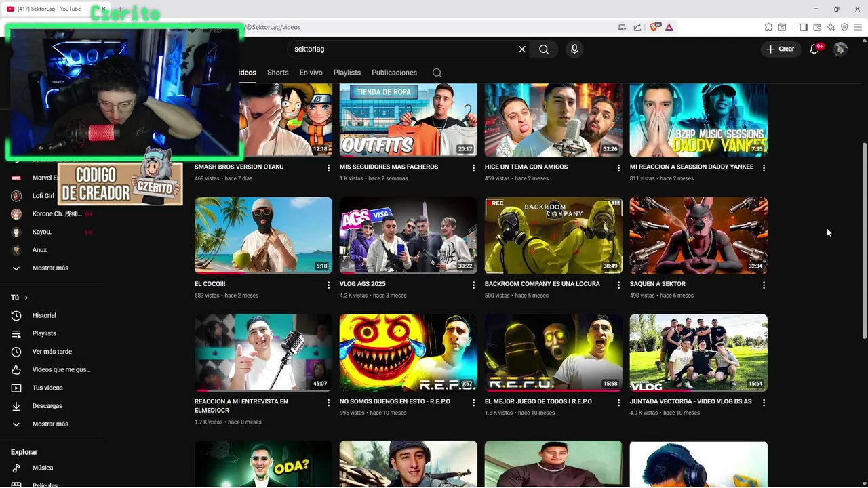Expand Mostrar más under subscriptions list
This screenshot has height=488, width=868.
pyautogui.click(x=52, y=268)
